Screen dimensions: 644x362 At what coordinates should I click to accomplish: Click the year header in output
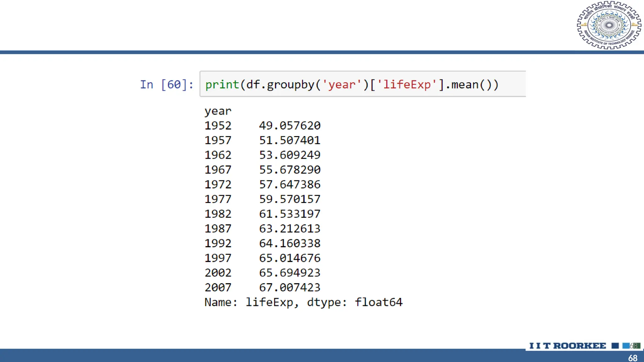[218, 111]
